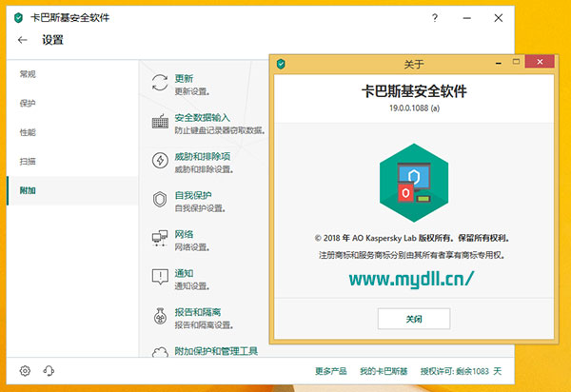
Task: Open the 自我保护 link
Action: click(x=193, y=195)
